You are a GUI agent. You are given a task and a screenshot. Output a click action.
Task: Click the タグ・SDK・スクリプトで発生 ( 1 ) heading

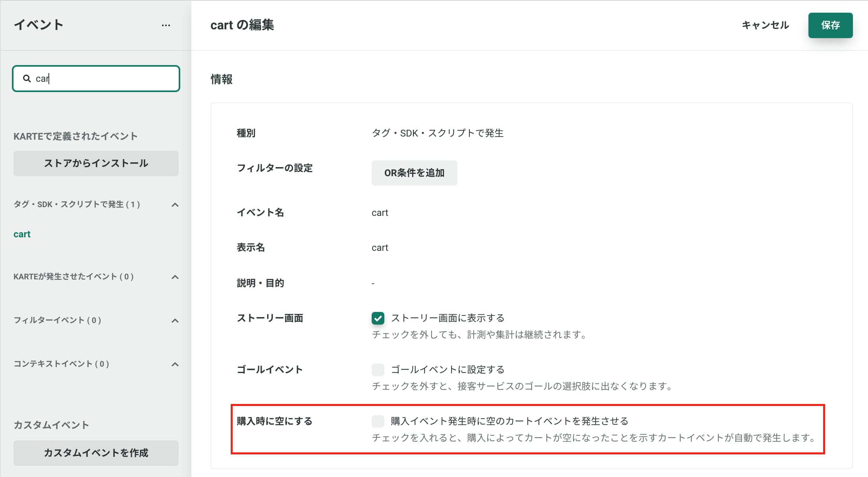[x=77, y=204]
